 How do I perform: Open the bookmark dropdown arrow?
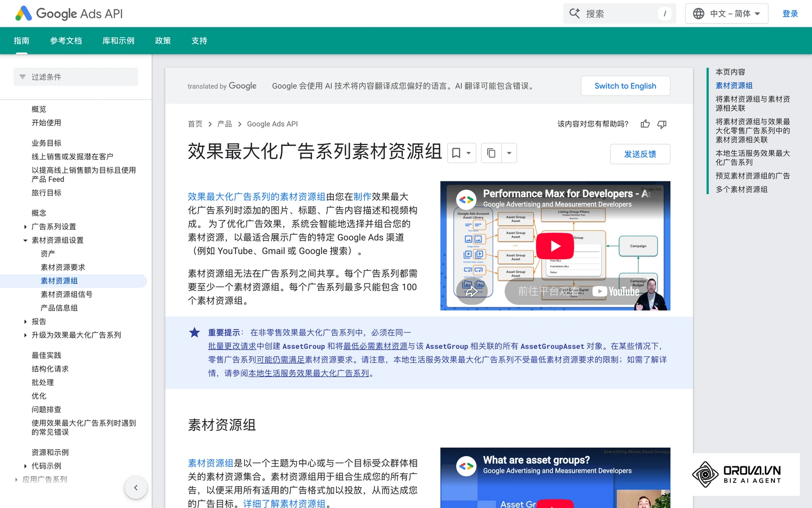pos(469,153)
